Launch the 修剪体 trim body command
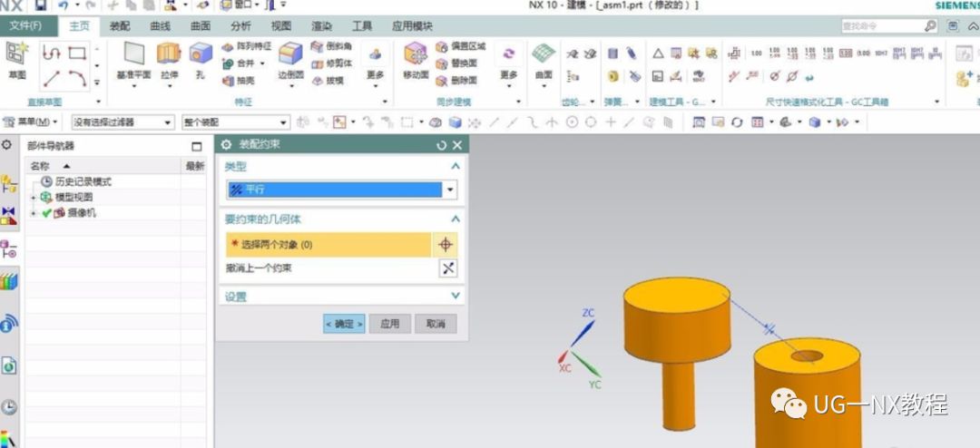Image resolution: width=980 pixels, height=448 pixels. pos(331,63)
